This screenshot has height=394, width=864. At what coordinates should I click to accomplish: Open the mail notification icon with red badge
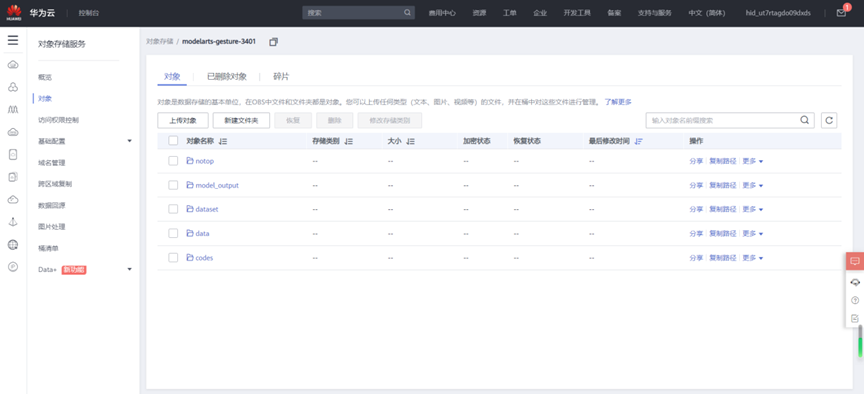pyautogui.click(x=841, y=13)
